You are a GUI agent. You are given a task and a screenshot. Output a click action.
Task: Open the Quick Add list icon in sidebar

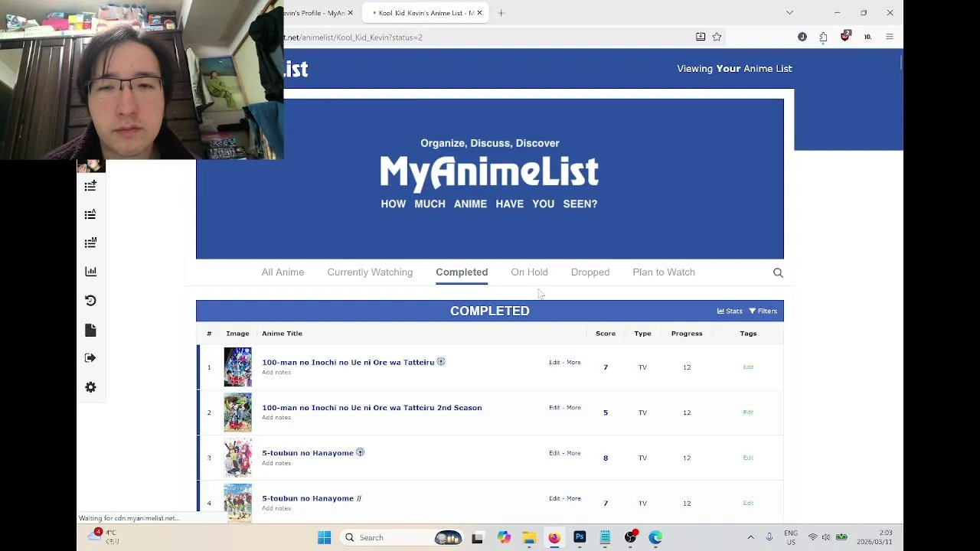click(x=90, y=186)
